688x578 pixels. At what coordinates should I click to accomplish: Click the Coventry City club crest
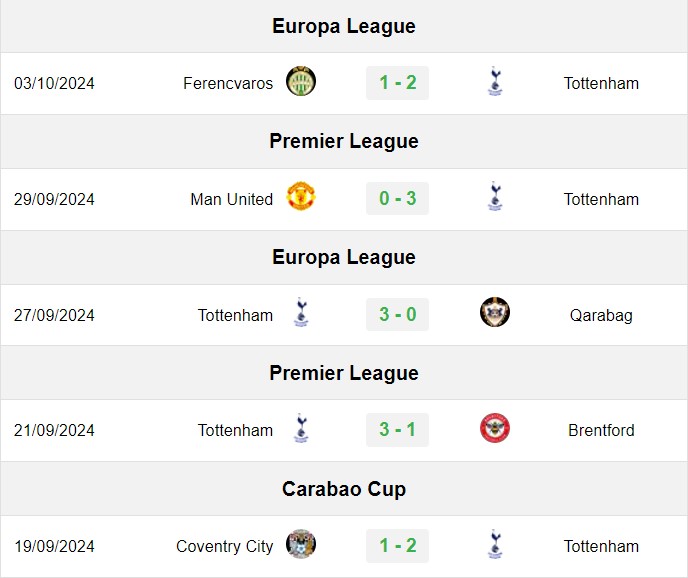point(301,544)
